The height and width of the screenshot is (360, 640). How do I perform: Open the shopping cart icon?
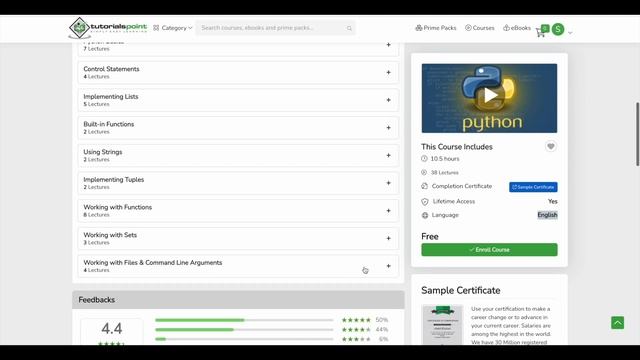(x=541, y=31)
